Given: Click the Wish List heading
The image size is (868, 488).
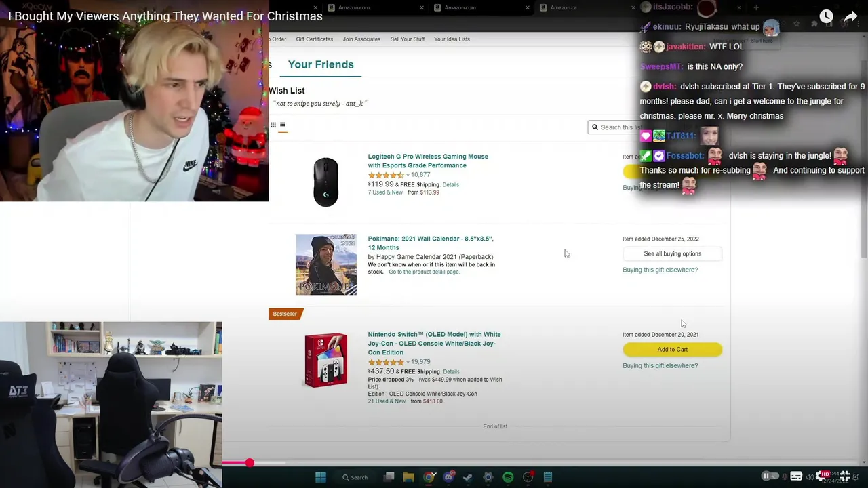Looking at the screenshot, I should pos(286,91).
